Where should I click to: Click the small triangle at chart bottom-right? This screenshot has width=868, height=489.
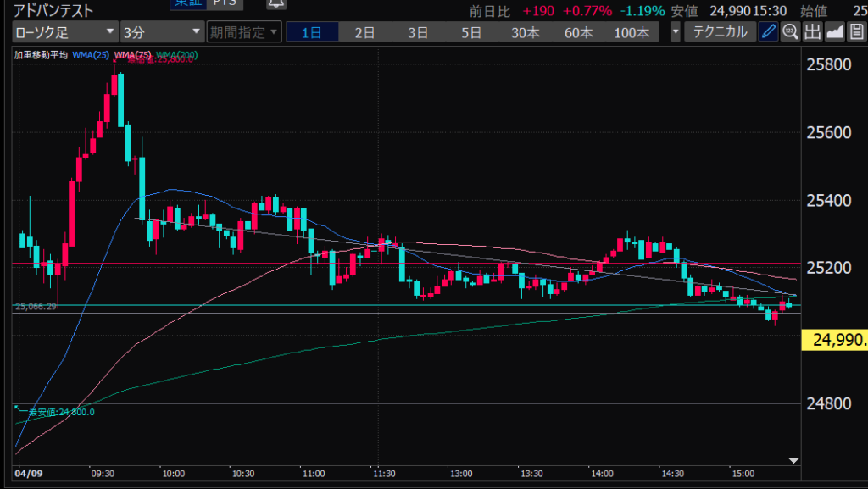(x=793, y=460)
